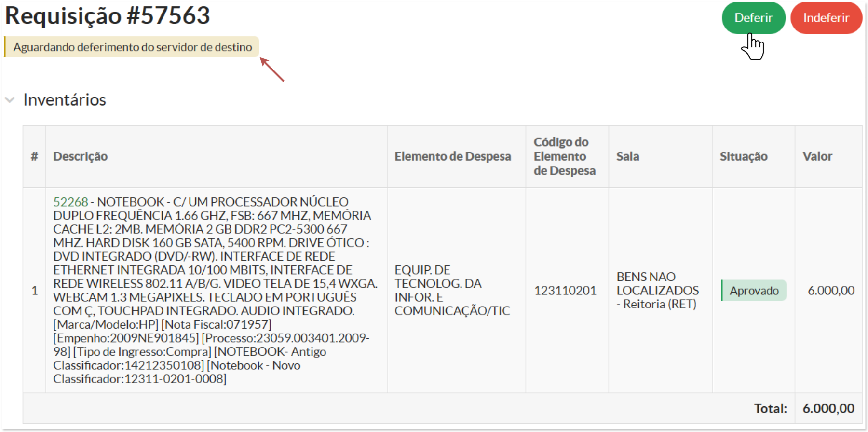Click the EQUIP. DE TECNOLOG. expense cell

click(452, 290)
